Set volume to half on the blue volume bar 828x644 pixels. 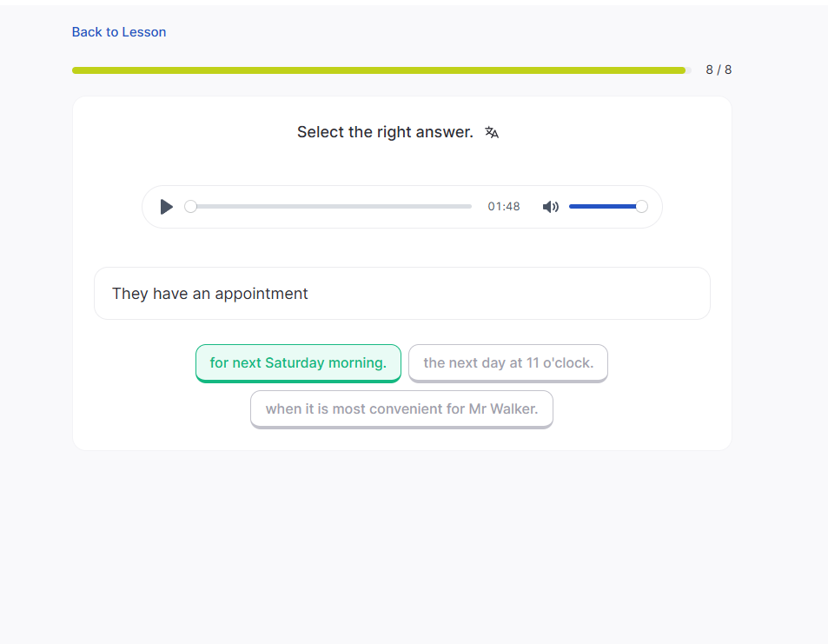606,207
